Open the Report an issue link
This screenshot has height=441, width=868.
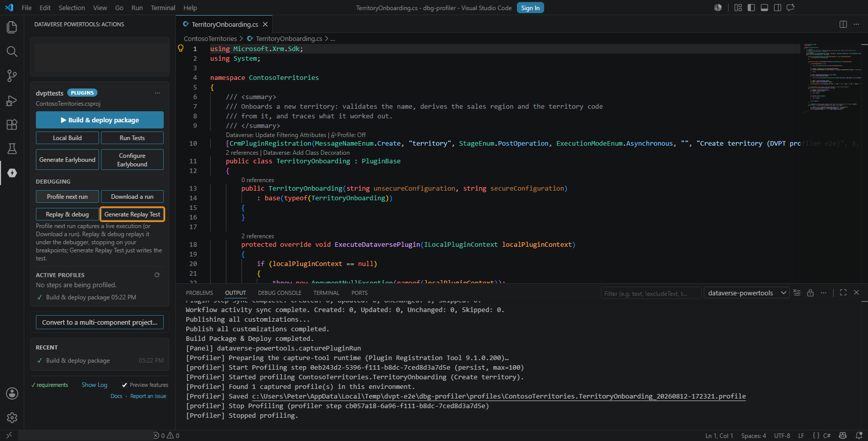(x=148, y=396)
